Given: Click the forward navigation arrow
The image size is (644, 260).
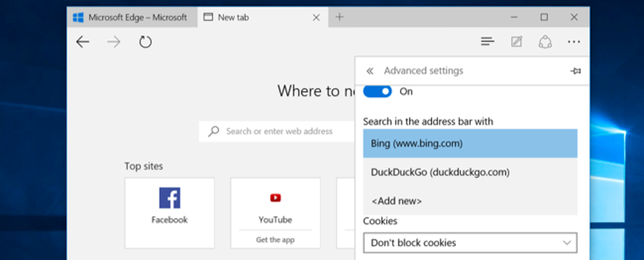Looking at the screenshot, I should [x=114, y=42].
